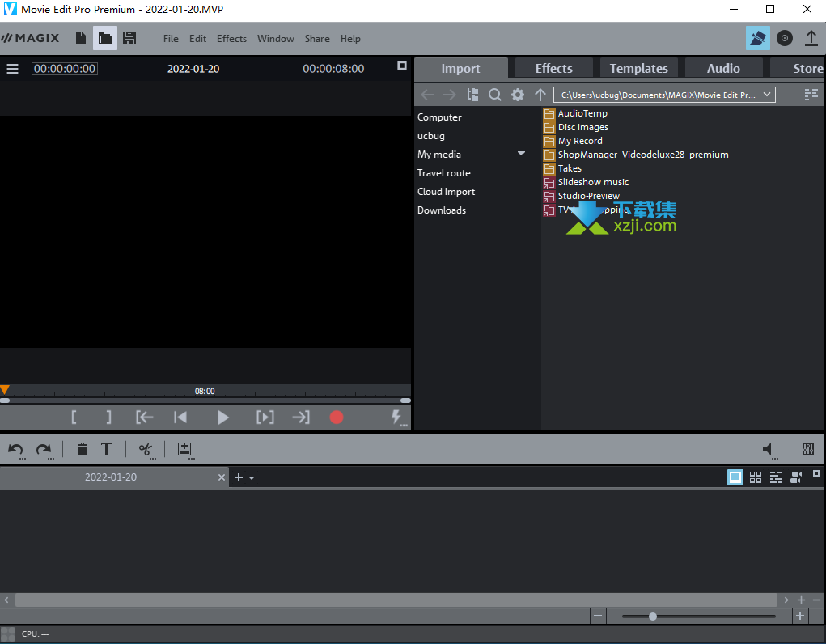Switch to the multicam view mode
The height and width of the screenshot is (644, 826).
(796, 477)
